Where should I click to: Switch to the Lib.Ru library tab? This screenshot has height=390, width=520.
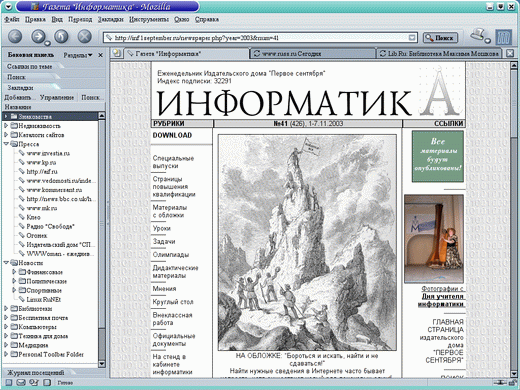click(439, 53)
